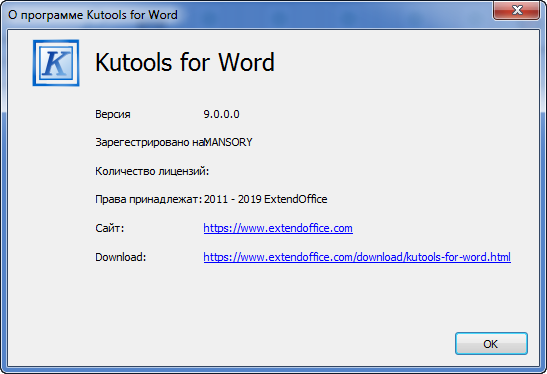
Task: Click the 'О программе Kutools for Word' title
Action: click(x=93, y=15)
